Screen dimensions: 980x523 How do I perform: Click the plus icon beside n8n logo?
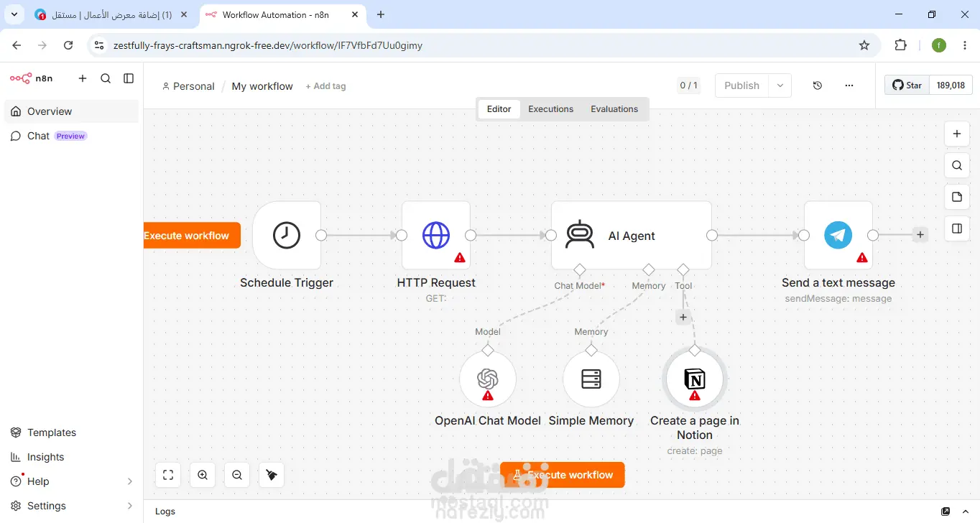pos(83,78)
